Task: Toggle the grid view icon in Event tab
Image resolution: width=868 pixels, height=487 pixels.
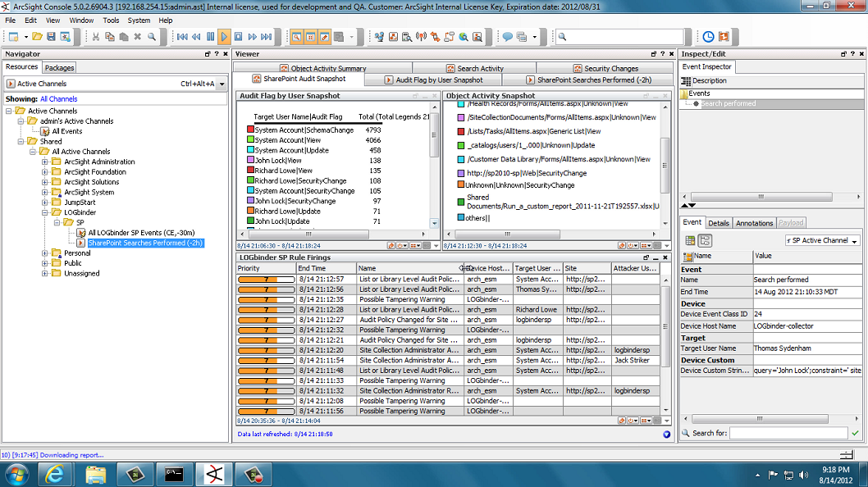Action: [691, 240]
